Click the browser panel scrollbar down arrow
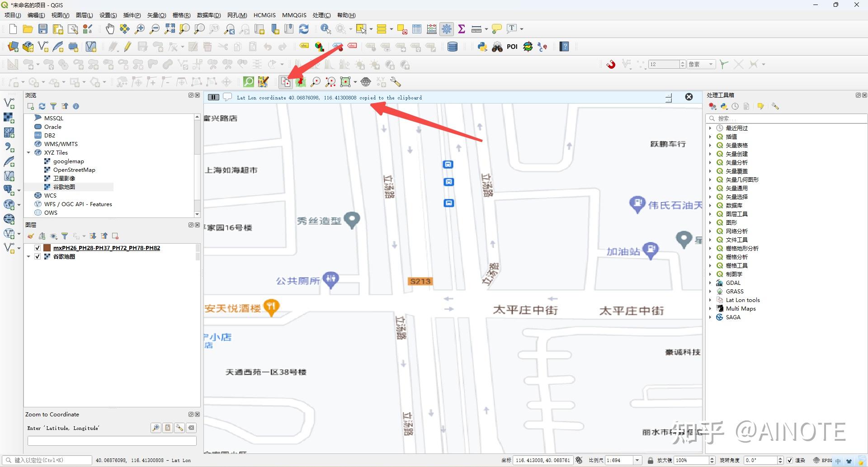The height and width of the screenshot is (467, 868). pos(197,214)
